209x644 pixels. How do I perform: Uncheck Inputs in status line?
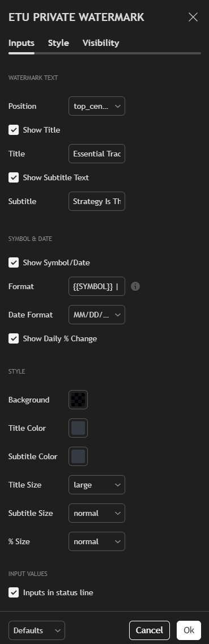tap(14, 592)
